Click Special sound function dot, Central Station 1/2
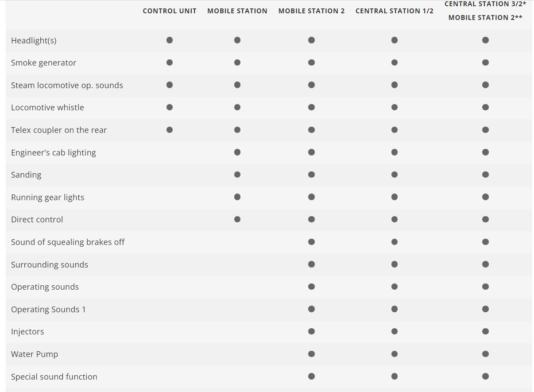The width and height of the screenshot is (534, 392). point(395,376)
